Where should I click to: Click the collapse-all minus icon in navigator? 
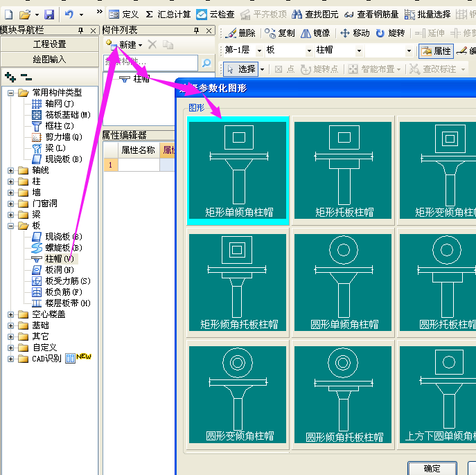(x=26, y=78)
